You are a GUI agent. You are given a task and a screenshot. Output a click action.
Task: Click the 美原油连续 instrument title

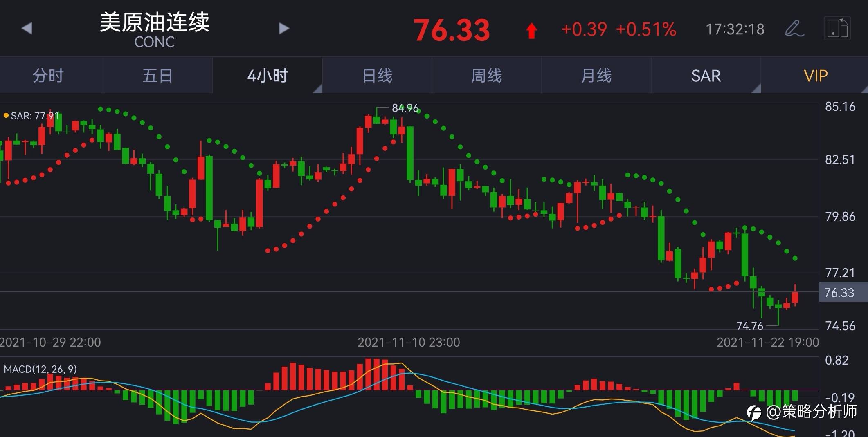[x=155, y=22]
